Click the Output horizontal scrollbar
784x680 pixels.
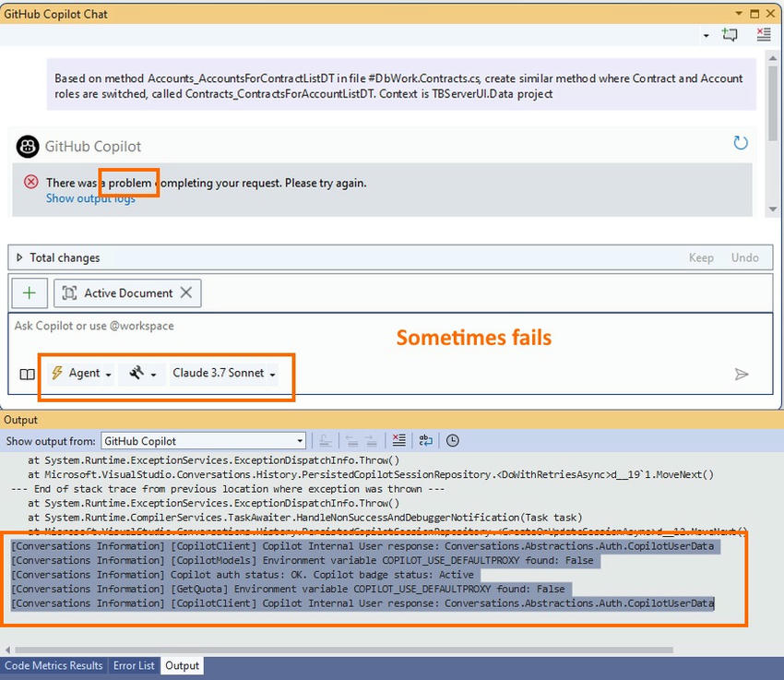344,650
